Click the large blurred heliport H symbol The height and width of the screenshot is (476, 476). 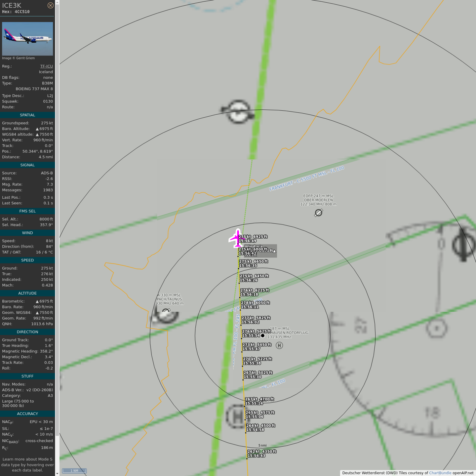point(236,416)
